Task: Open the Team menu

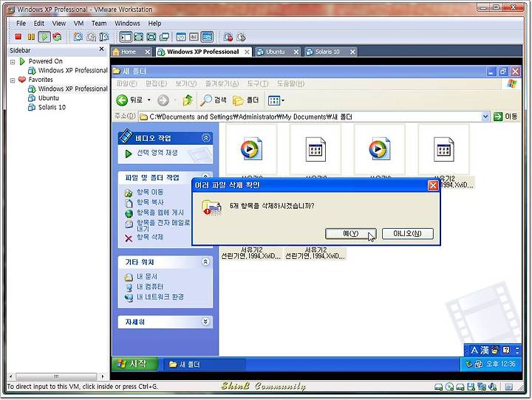Action: [99, 24]
